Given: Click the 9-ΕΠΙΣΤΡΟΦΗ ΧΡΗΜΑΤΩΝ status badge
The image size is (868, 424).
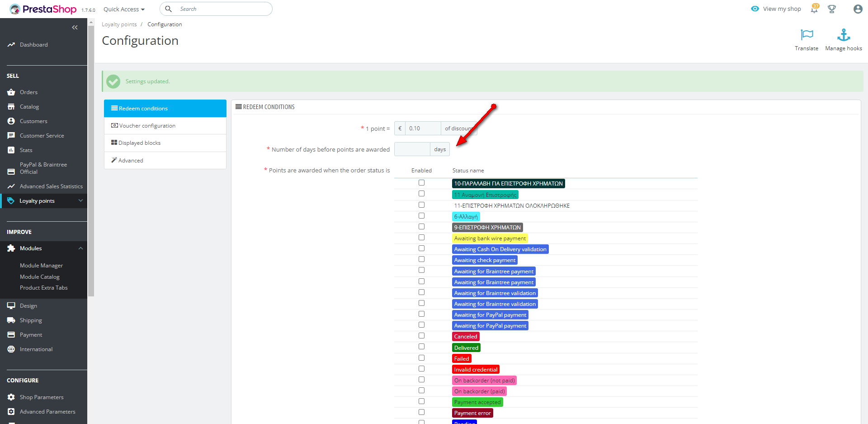Looking at the screenshot, I should (487, 228).
